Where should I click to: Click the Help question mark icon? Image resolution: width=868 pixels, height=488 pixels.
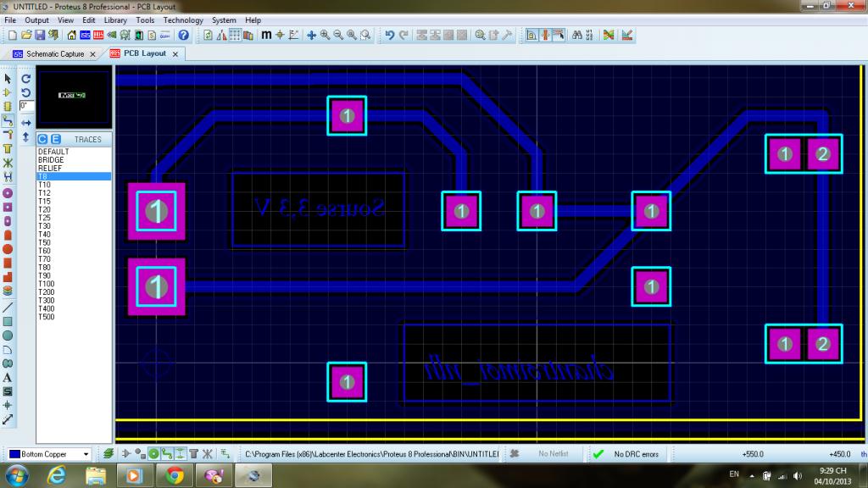pyautogui.click(x=183, y=36)
